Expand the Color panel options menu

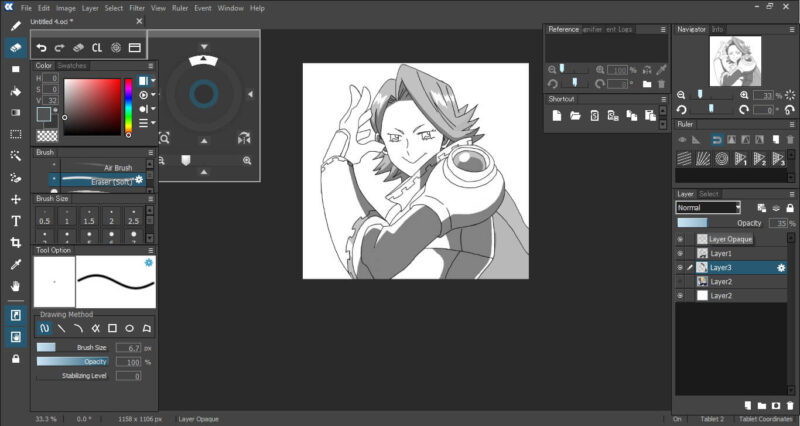(x=151, y=66)
